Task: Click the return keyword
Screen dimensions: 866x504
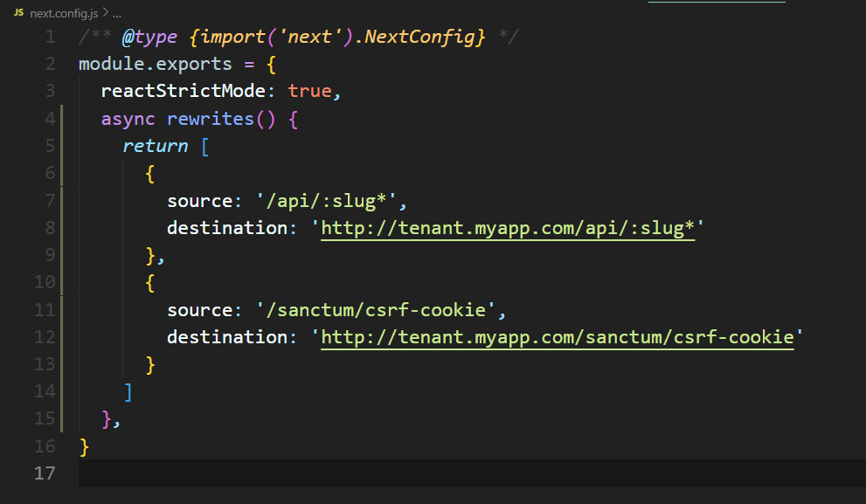Action: (156, 146)
